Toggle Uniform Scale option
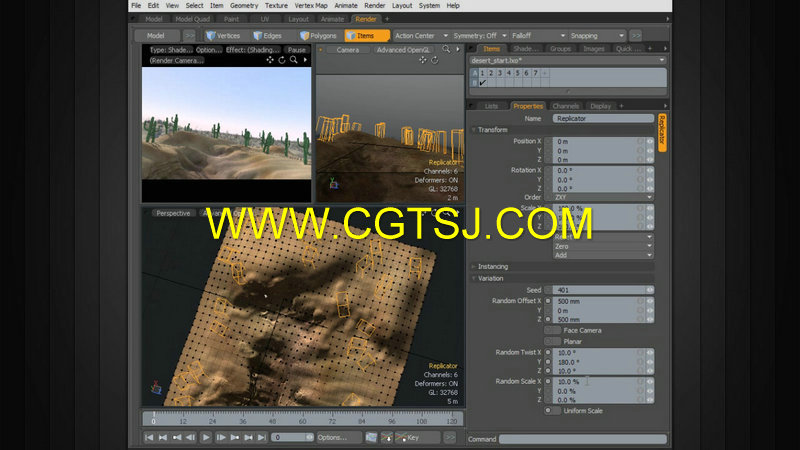This screenshot has height=450, width=800. click(x=553, y=411)
